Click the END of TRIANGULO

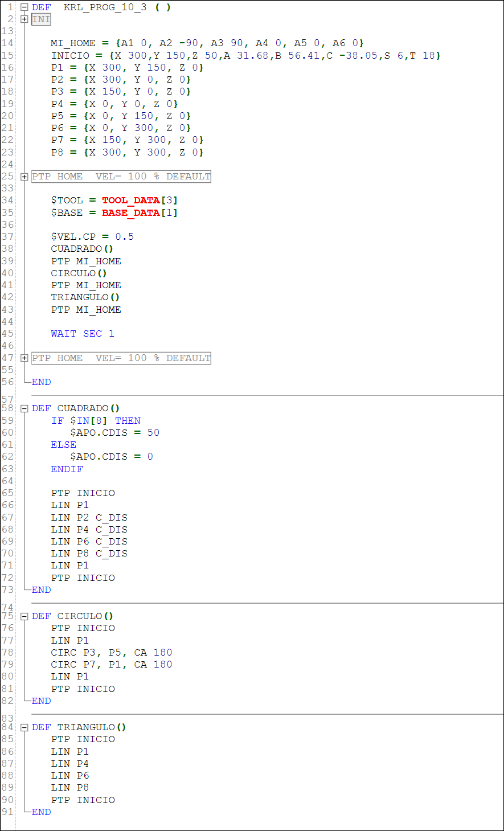click(x=41, y=812)
